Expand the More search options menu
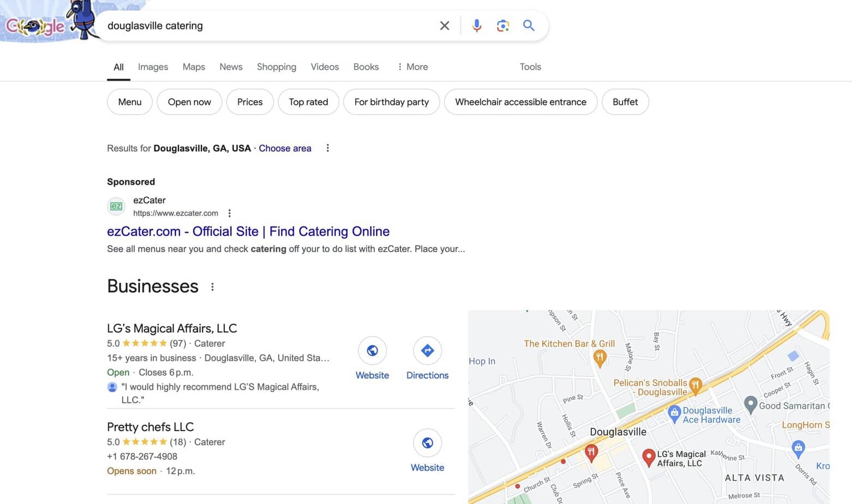Screen dimensions: 852x504 click(x=412, y=67)
